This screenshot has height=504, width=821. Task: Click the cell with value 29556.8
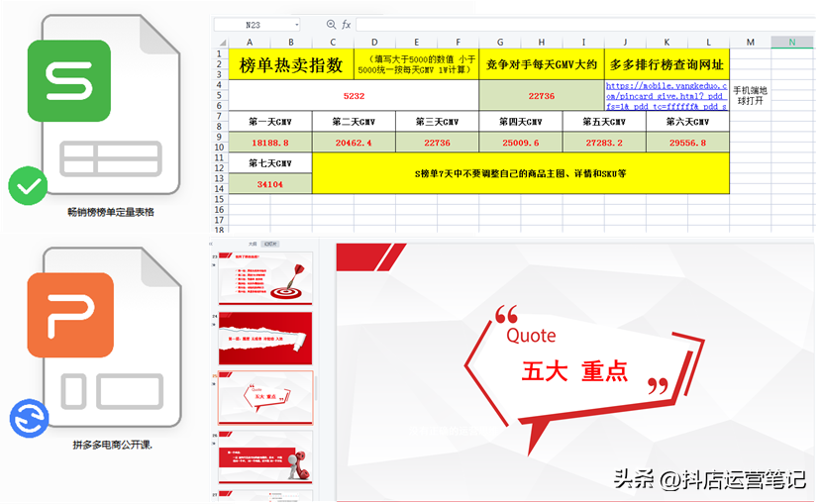(687, 143)
